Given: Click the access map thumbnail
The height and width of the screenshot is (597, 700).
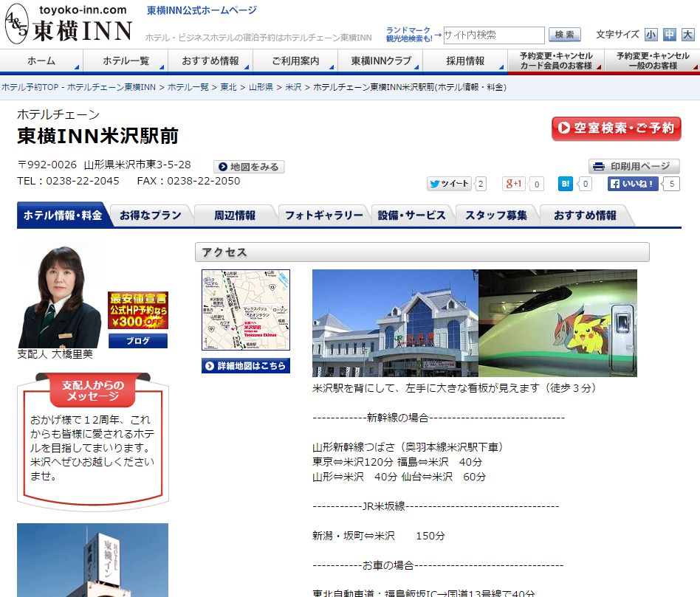Looking at the screenshot, I should pos(246,310).
